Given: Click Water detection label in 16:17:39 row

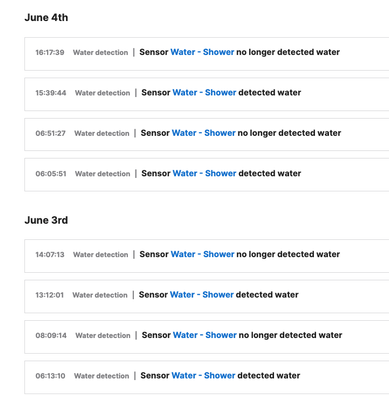Looking at the screenshot, I should pyautogui.click(x=100, y=53).
